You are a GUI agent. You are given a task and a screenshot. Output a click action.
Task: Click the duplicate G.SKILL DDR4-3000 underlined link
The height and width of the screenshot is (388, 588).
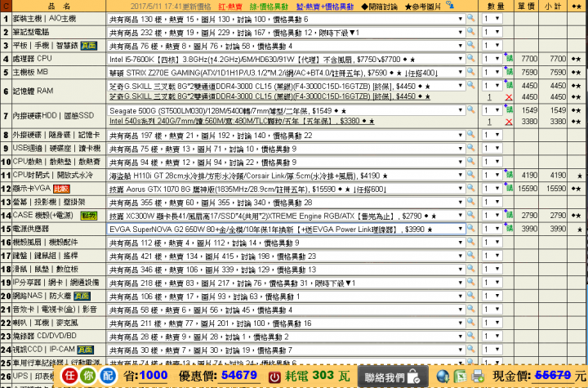pos(269,97)
